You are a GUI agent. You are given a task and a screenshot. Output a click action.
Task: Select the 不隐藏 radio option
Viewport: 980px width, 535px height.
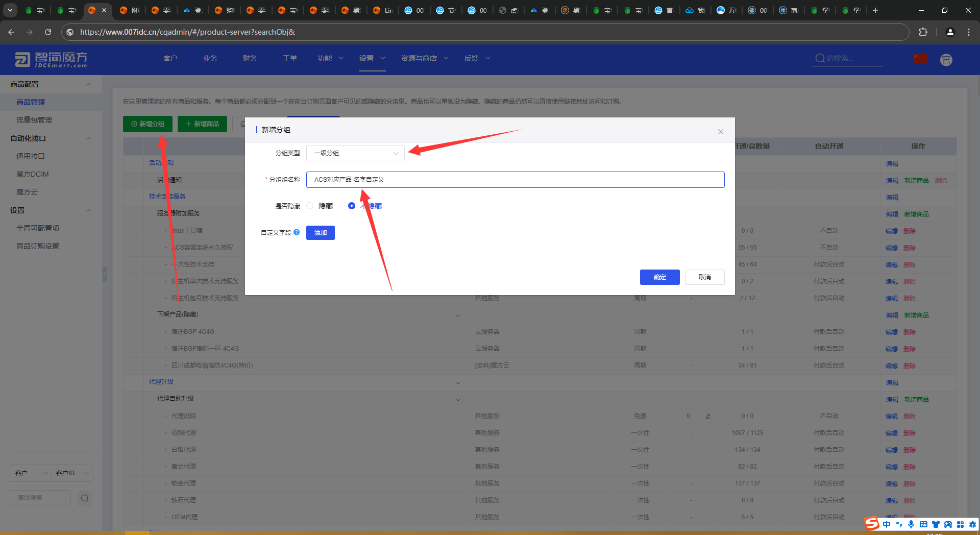(352, 206)
